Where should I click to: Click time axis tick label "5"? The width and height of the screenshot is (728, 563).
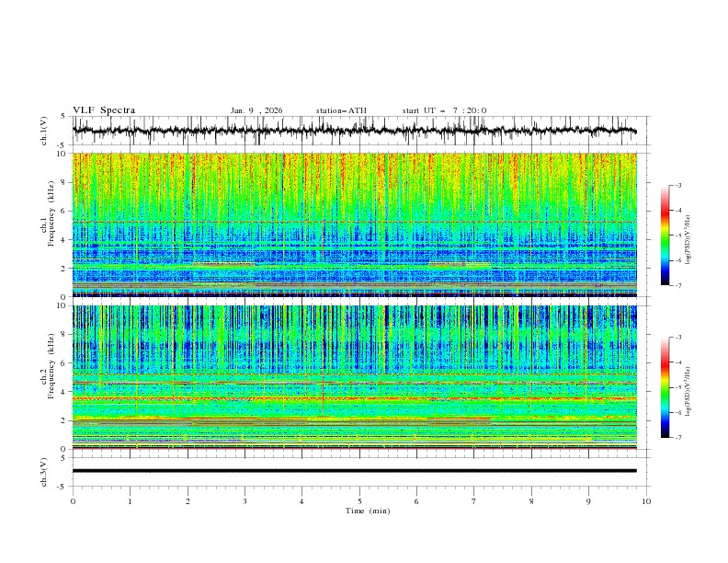click(x=359, y=501)
